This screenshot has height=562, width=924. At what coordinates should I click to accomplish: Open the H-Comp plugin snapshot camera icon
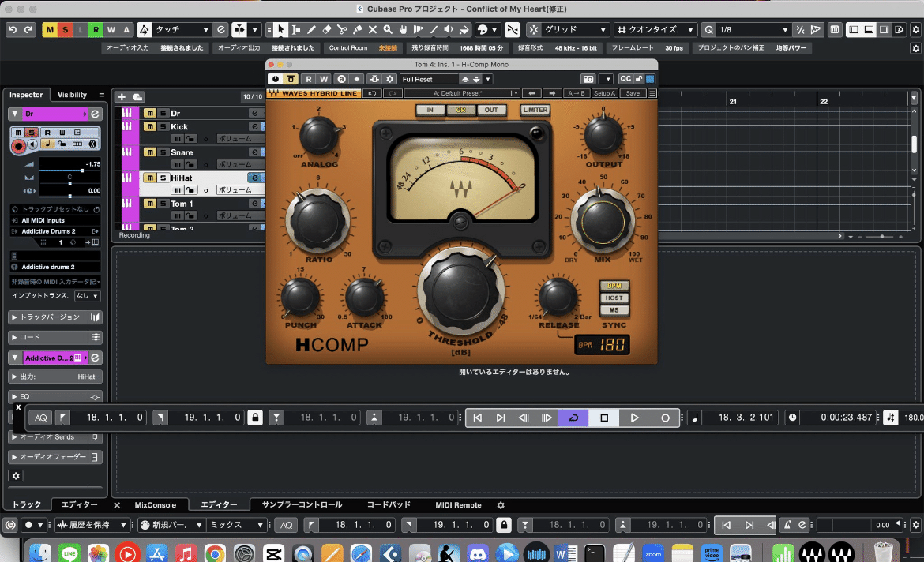[588, 79]
